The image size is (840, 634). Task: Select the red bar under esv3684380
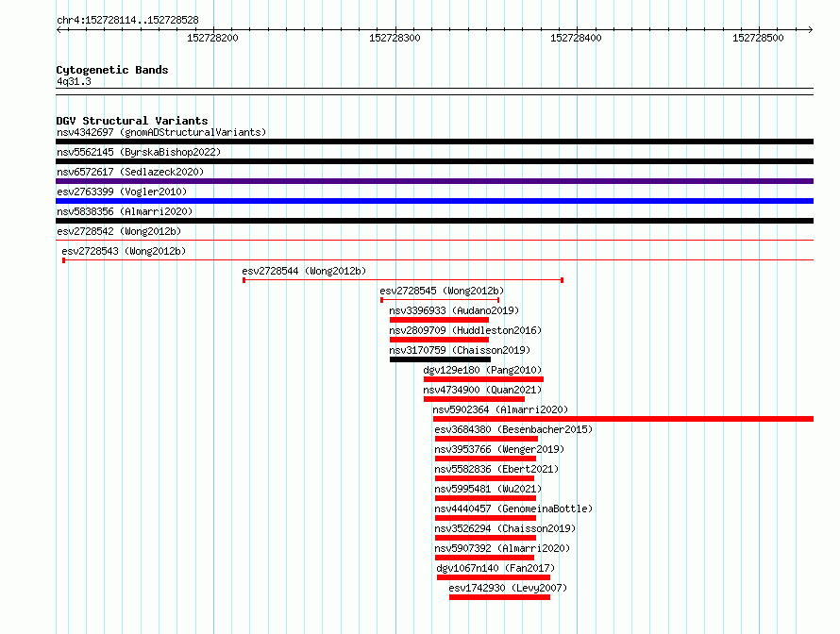pyautogui.click(x=486, y=439)
